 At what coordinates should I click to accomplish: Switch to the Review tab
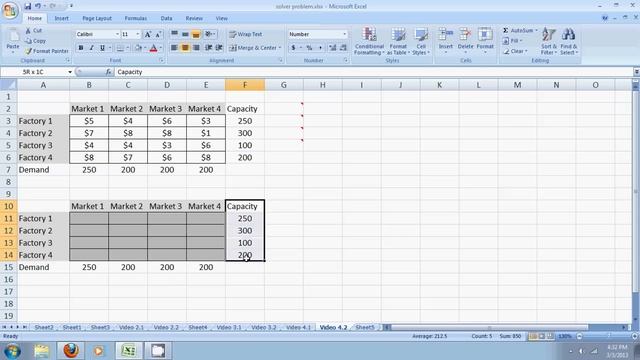tap(194, 18)
